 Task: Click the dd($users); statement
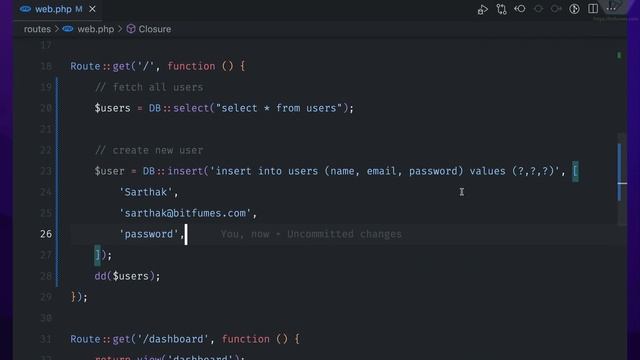127,276
